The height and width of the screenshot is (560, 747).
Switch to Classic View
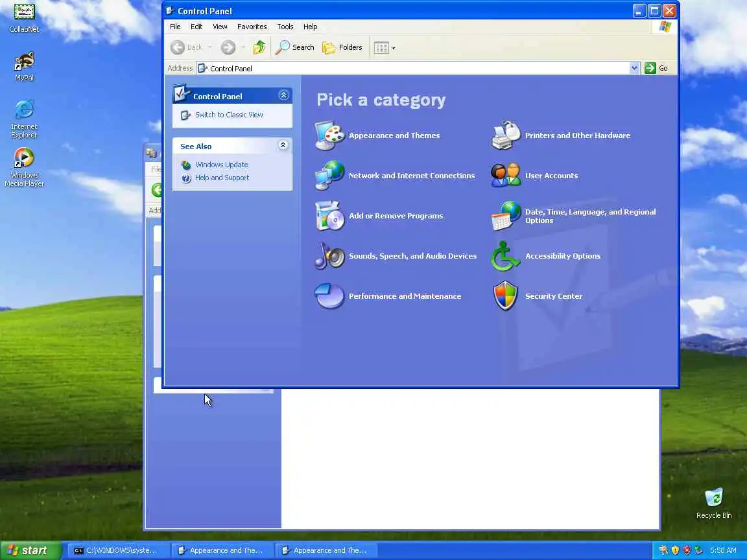(x=229, y=115)
